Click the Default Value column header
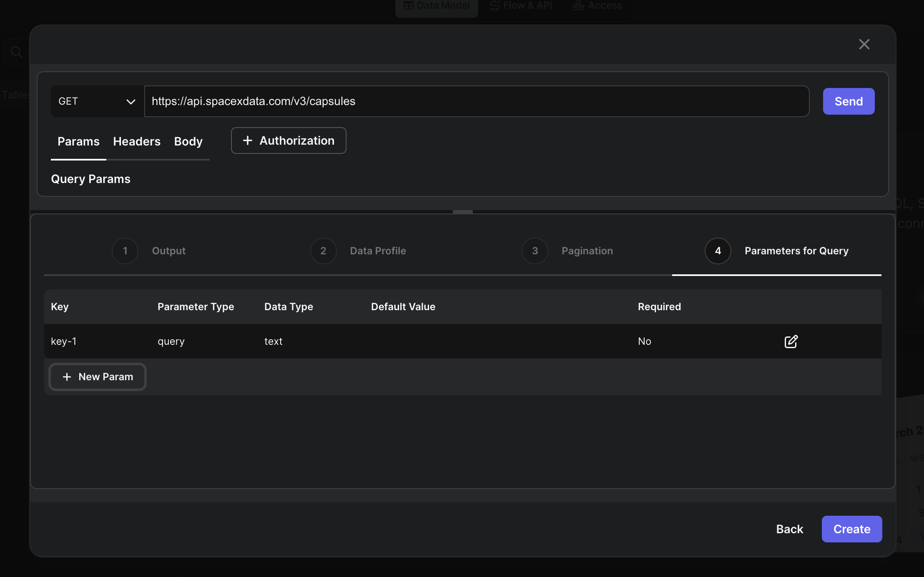Screen dimensions: 924x577 click(x=403, y=307)
